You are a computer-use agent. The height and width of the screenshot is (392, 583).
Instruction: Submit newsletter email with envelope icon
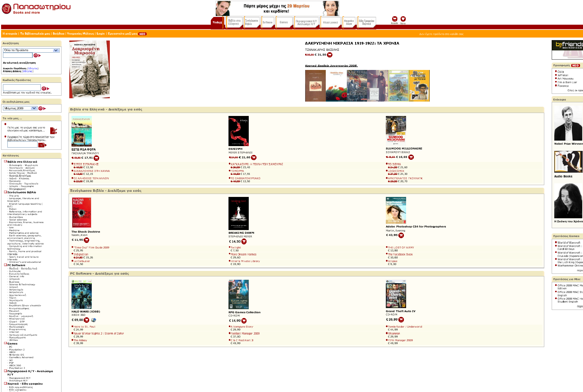(x=42, y=145)
